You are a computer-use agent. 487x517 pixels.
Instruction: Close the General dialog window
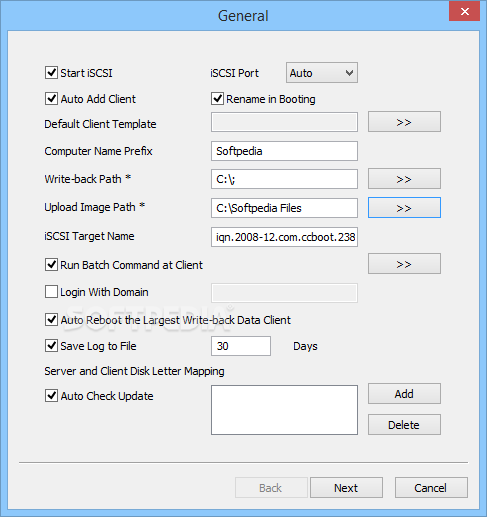(x=464, y=12)
